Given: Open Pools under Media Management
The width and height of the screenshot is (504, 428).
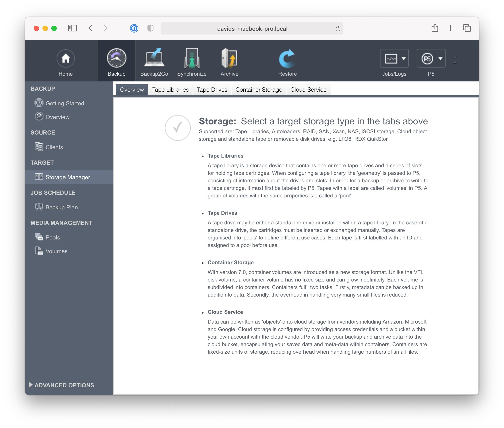Looking at the screenshot, I should (x=52, y=237).
